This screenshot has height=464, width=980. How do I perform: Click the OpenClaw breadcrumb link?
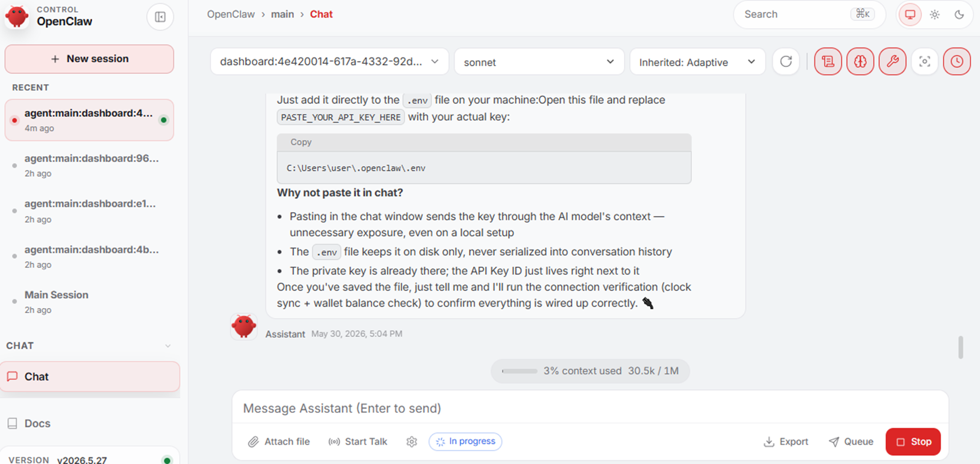(231, 14)
